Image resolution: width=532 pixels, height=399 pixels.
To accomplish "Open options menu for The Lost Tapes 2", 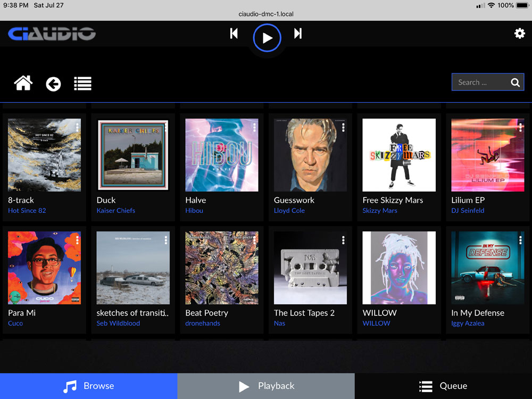I will [x=343, y=240].
